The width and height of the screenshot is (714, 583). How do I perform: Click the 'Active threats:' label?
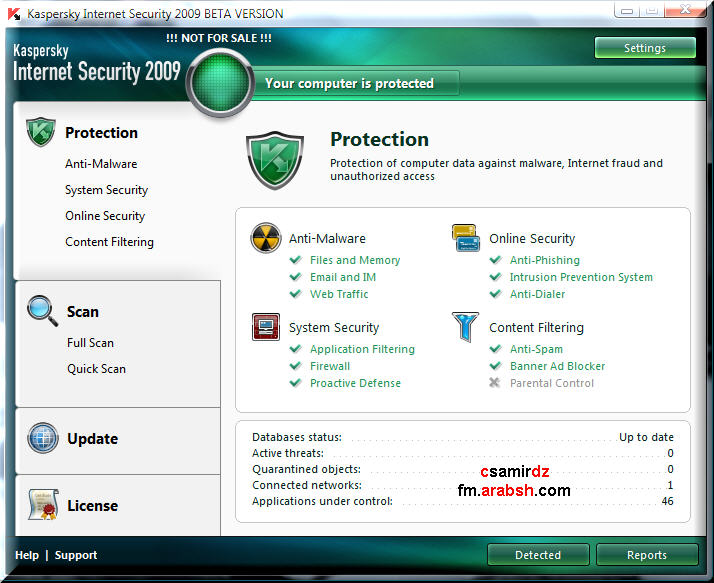click(288, 453)
